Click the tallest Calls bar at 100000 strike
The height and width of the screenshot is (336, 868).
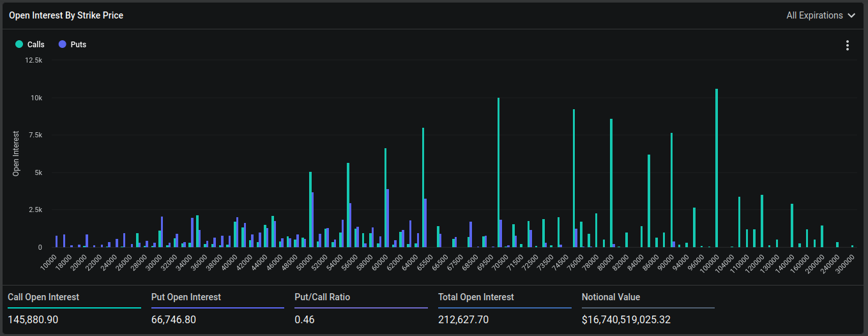(x=717, y=167)
